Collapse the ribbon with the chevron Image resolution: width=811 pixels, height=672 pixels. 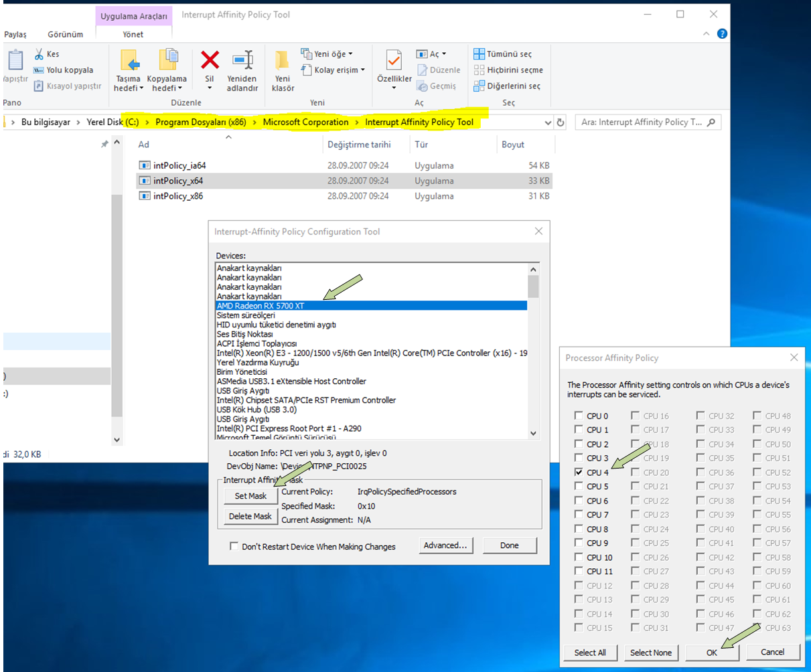point(708,33)
